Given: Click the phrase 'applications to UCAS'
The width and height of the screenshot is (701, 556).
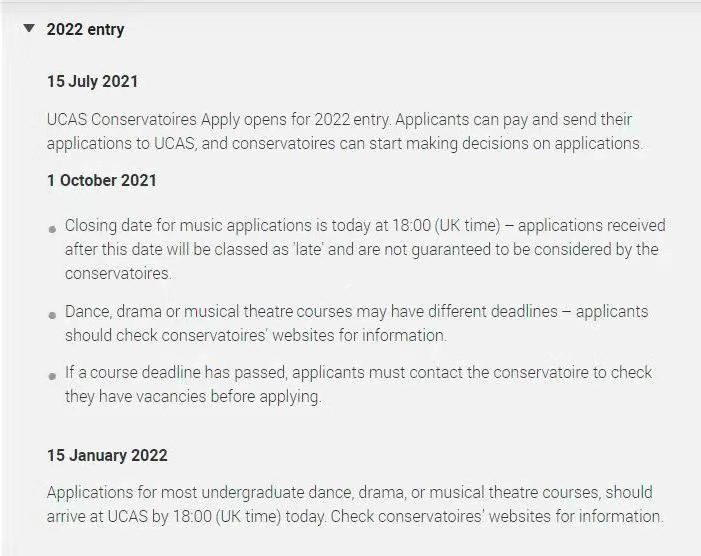Looking at the screenshot, I should pyautogui.click(x=121, y=143).
